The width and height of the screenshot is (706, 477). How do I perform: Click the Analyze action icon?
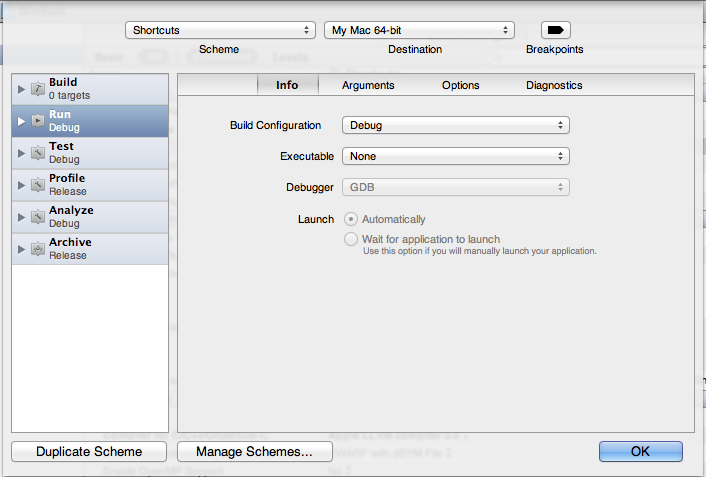point(37,217)
